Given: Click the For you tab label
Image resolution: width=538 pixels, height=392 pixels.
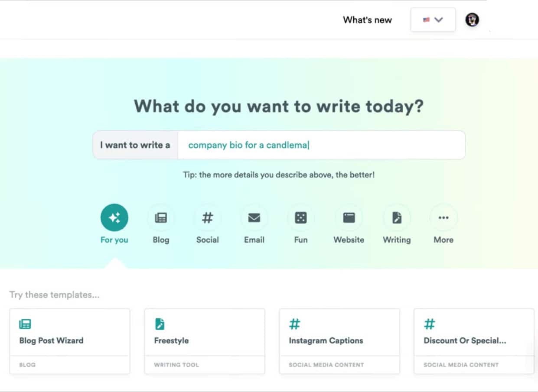Looking at the screenshot, I should click(114, 240).
